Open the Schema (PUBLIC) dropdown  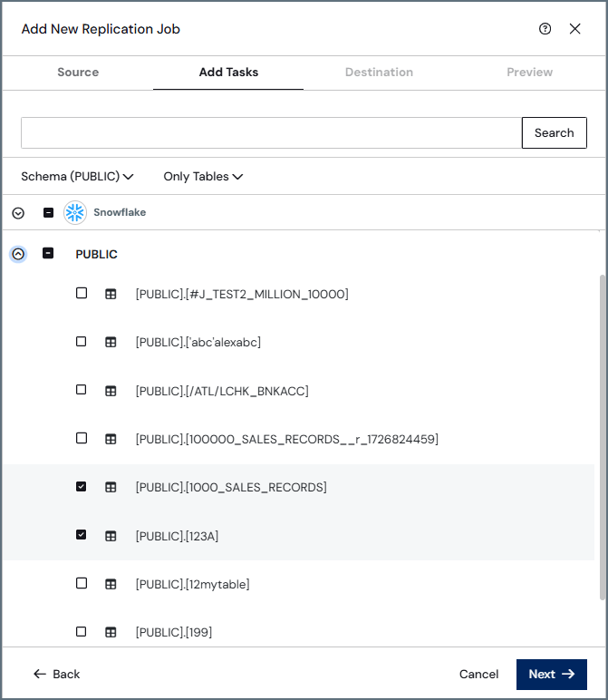[x=77, y=177]
